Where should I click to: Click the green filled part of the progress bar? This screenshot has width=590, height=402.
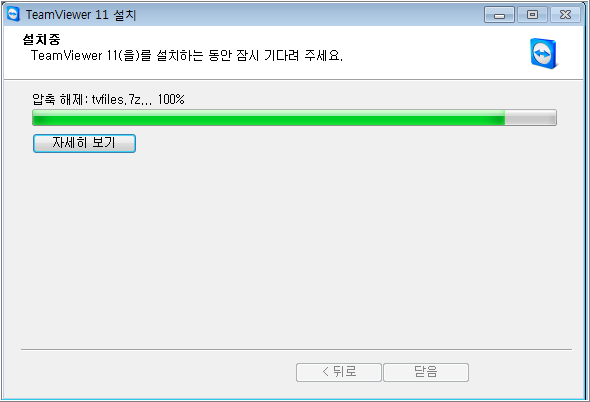(x=268, y=117)
